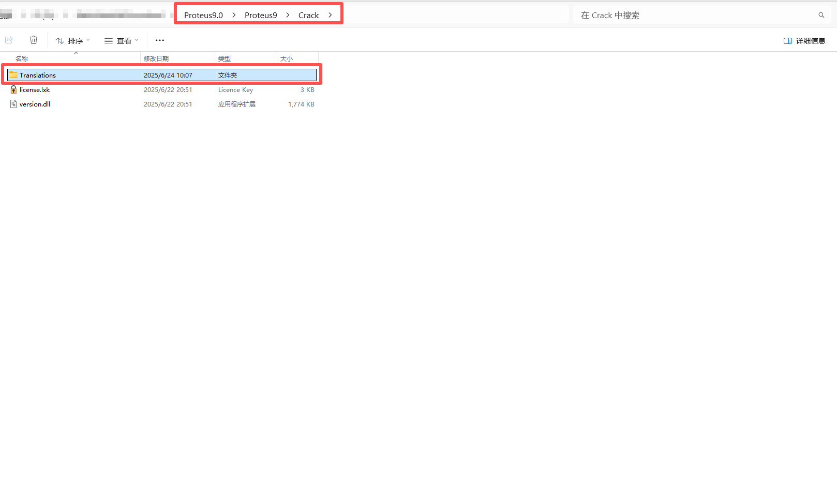Sort by the Date modified (修改日期) column
This screenshot has width=837, height=504.
point(156,58)
